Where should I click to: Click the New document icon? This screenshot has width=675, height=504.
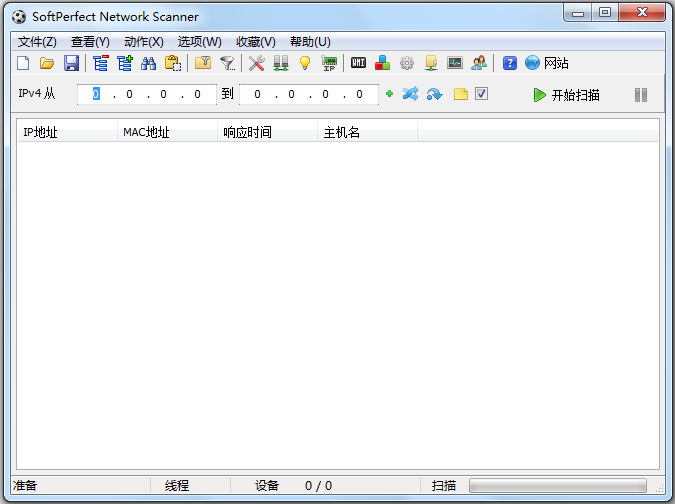click(x=23, y=63)
